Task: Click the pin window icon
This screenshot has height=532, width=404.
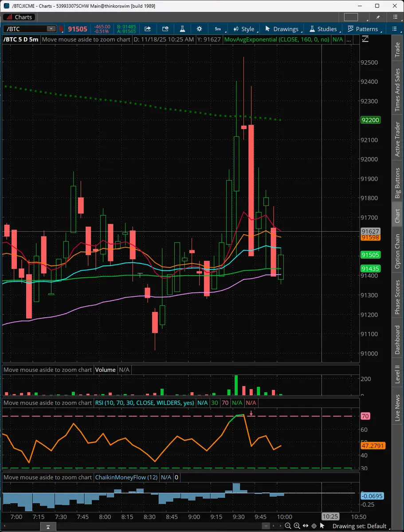Action: click(x=378, y=17)
